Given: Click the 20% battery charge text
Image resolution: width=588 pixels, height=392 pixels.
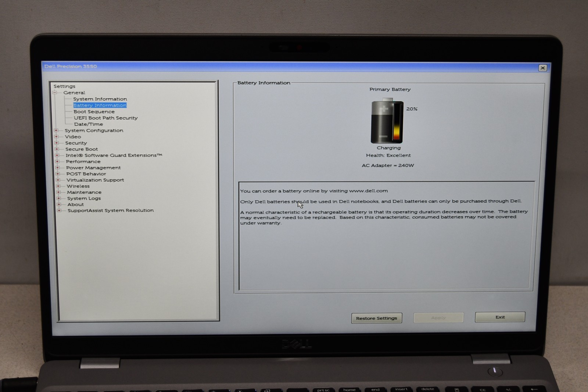Looking at the screenshot, I should tap(412, 109).
